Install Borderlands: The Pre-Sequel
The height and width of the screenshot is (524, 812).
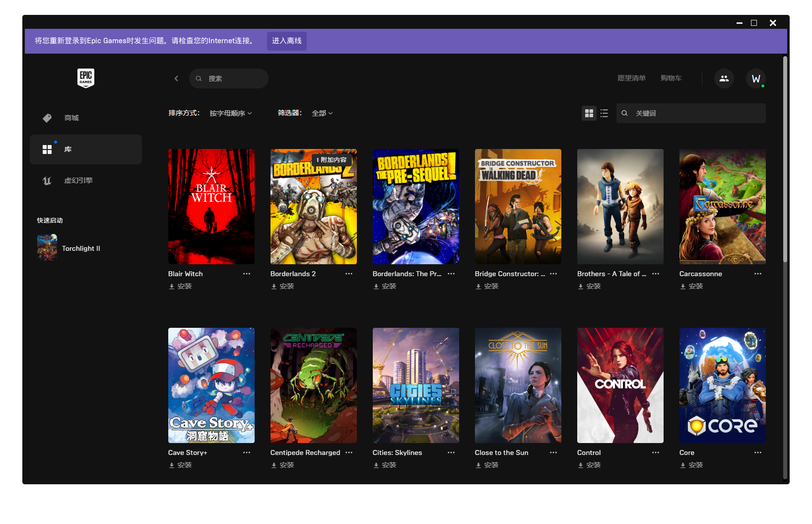point(385,286)
